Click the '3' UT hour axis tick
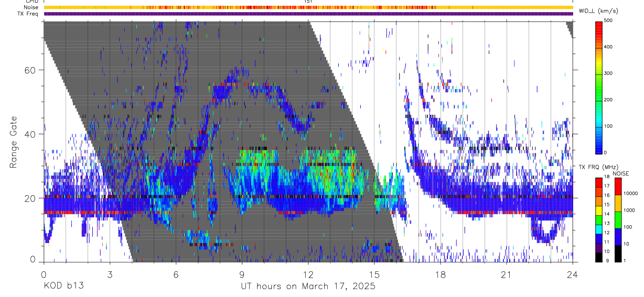Viewport: 644px width, 297px height. pyautogui.click(x=110, y=273)
